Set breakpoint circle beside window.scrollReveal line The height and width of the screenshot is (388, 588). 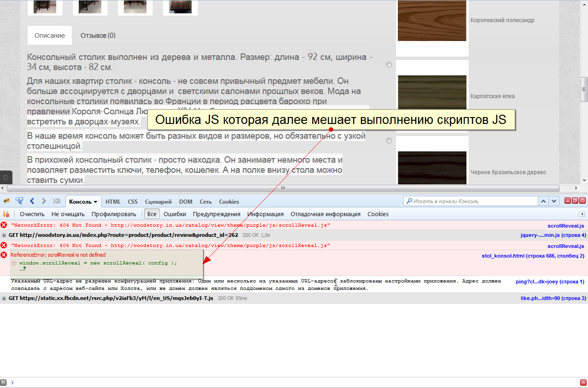pyautogui.click(x=14, y=263)
